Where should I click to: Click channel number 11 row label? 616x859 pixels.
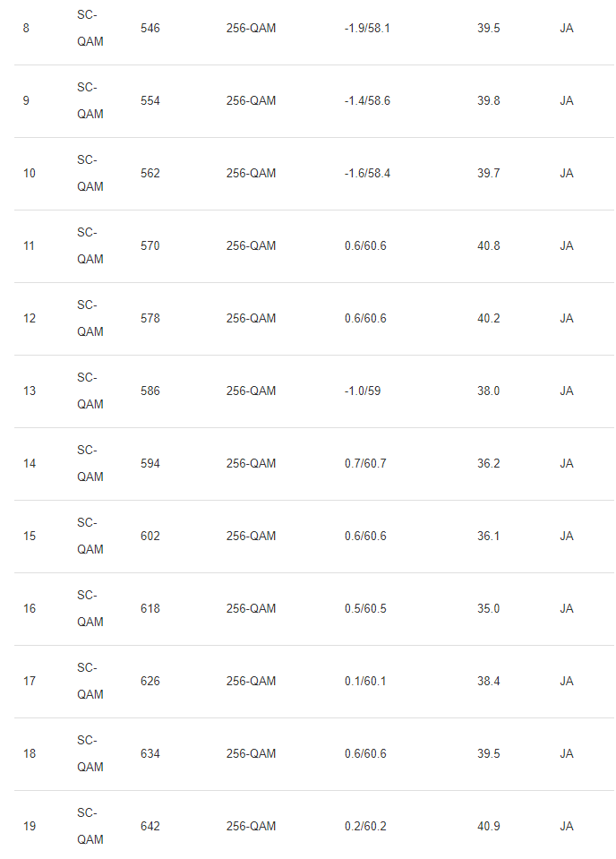(x=29, y=246)
